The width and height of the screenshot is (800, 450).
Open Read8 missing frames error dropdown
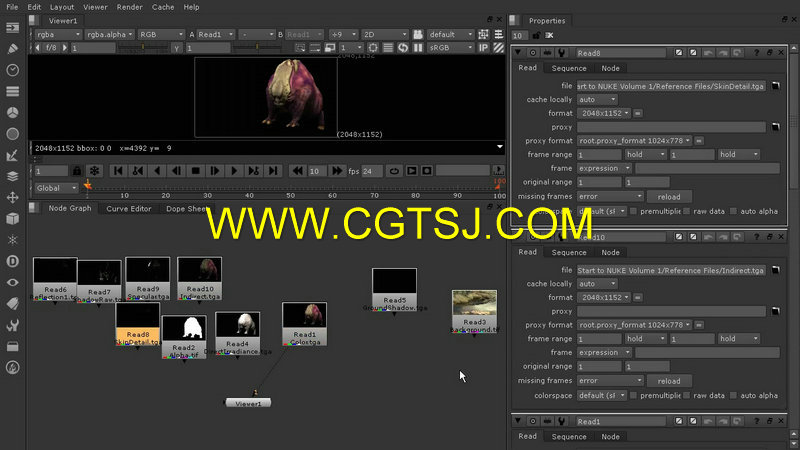(610, 196)
